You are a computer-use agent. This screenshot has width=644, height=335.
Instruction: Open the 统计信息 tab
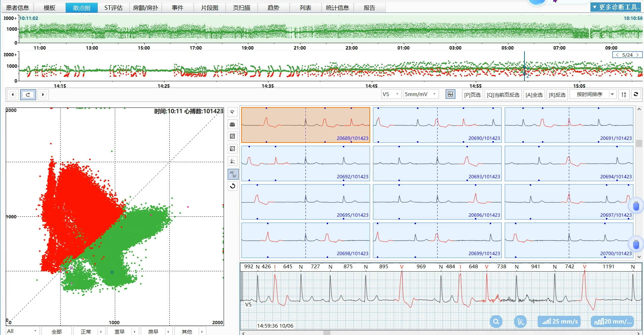[337, 8]
